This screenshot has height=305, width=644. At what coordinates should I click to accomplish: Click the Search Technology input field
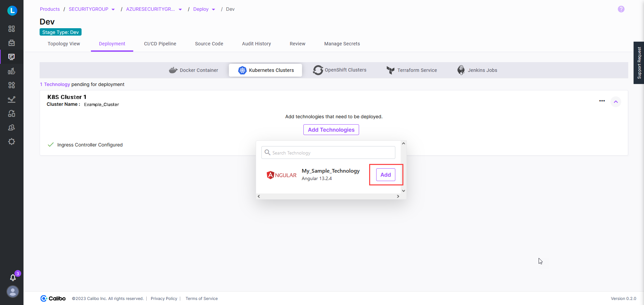click(328, 152)
